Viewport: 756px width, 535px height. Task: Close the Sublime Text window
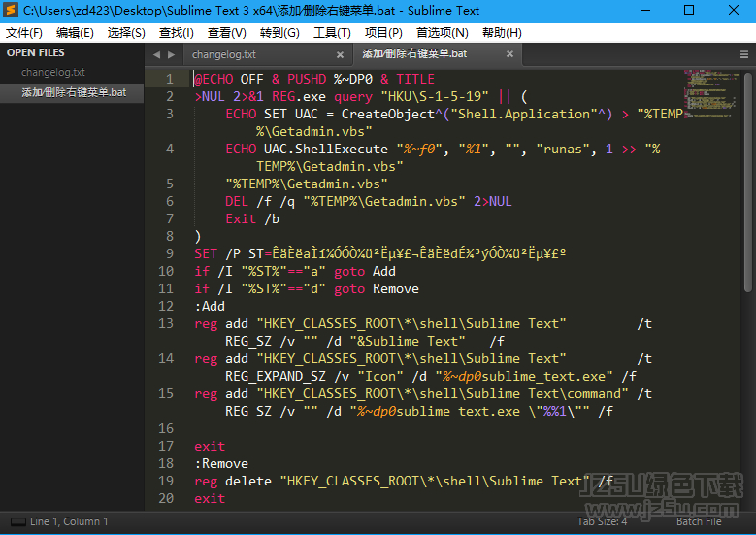click(734, 10)
